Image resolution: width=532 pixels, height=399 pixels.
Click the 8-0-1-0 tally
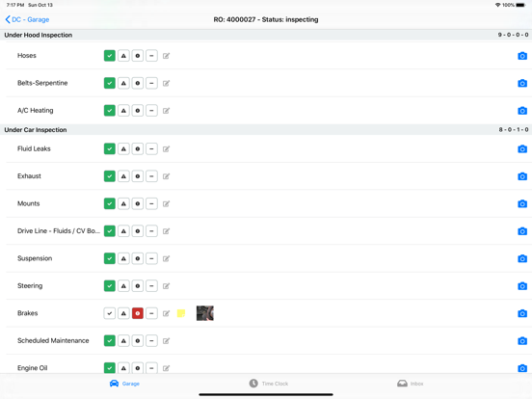514,129
